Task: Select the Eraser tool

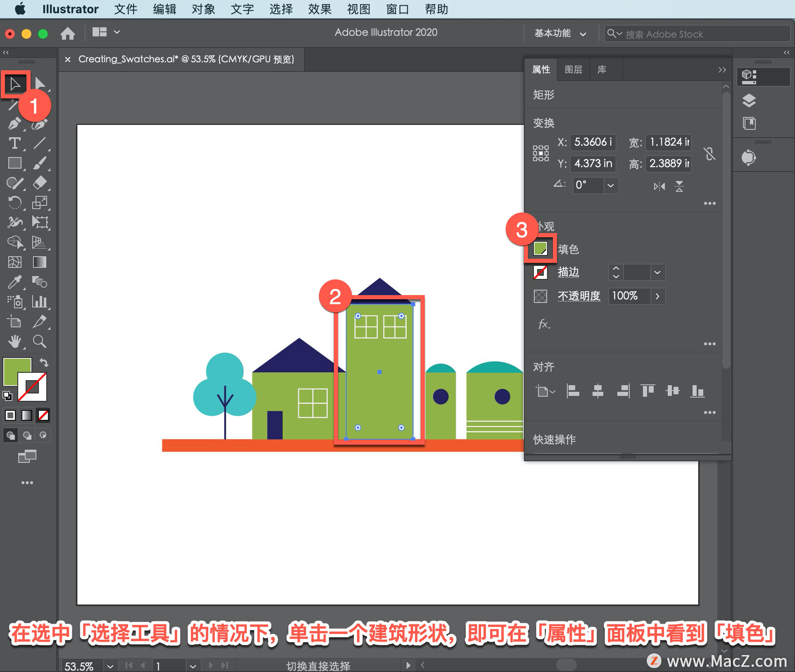Action: coord(39,183)
